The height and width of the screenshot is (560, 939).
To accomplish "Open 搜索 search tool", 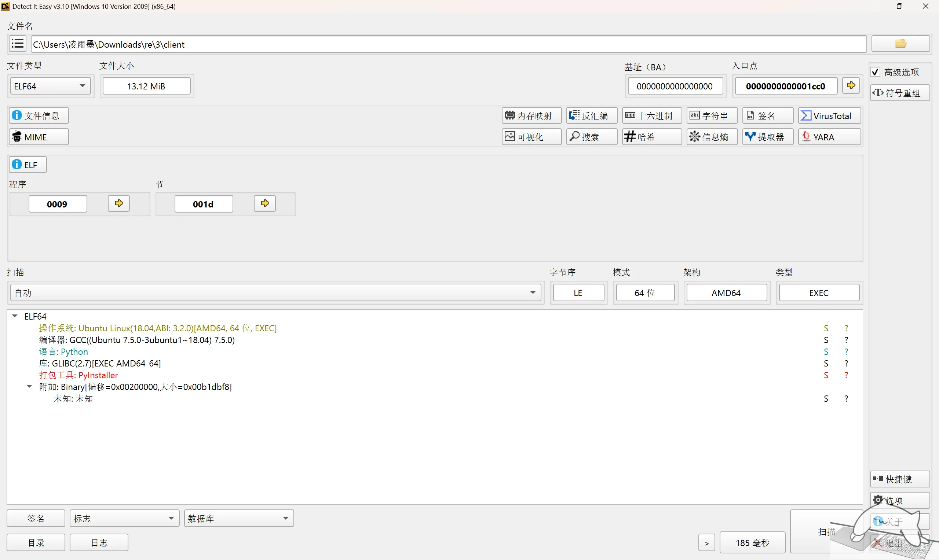I will (592, 137).
